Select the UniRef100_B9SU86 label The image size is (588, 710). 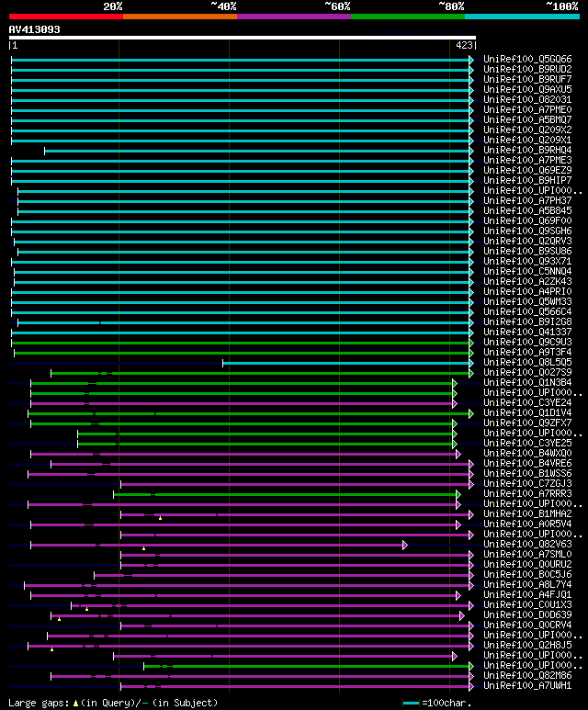point(527,252)
